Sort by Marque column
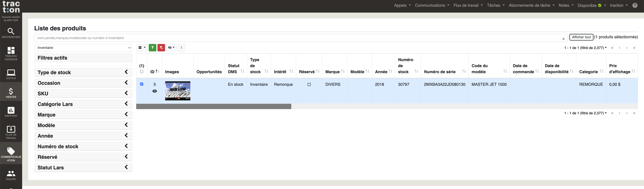This screenshot has width=644, height=189. coord(343,71)
